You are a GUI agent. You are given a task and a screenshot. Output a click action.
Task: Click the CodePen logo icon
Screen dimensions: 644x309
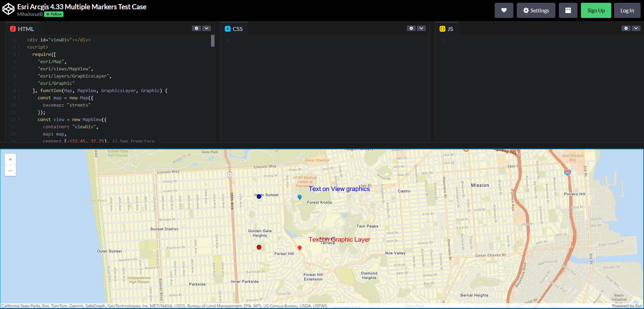(x=8, y=9)
